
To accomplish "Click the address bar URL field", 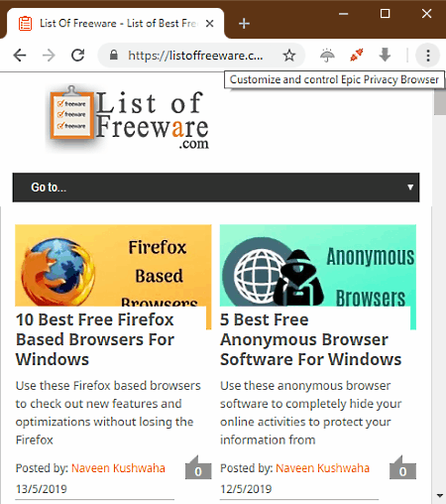I will click(x=195, y=56).
